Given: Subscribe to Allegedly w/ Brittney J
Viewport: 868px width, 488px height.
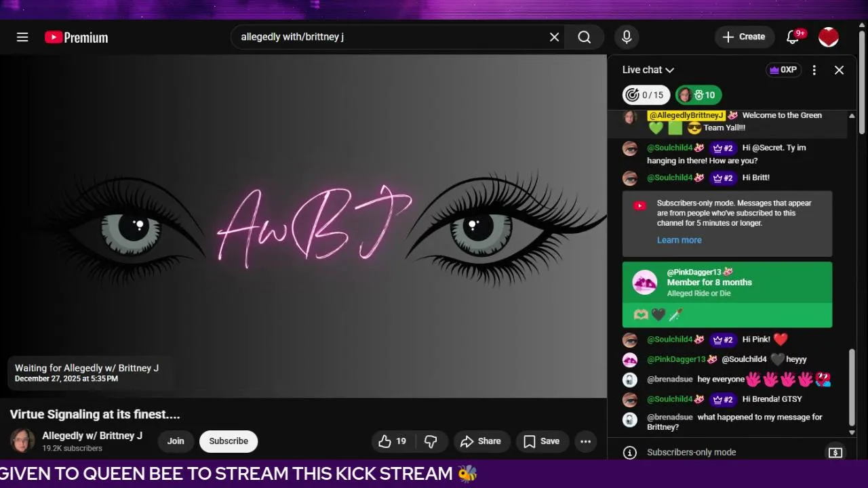Looking at the screenshot, I should (229, 441).
